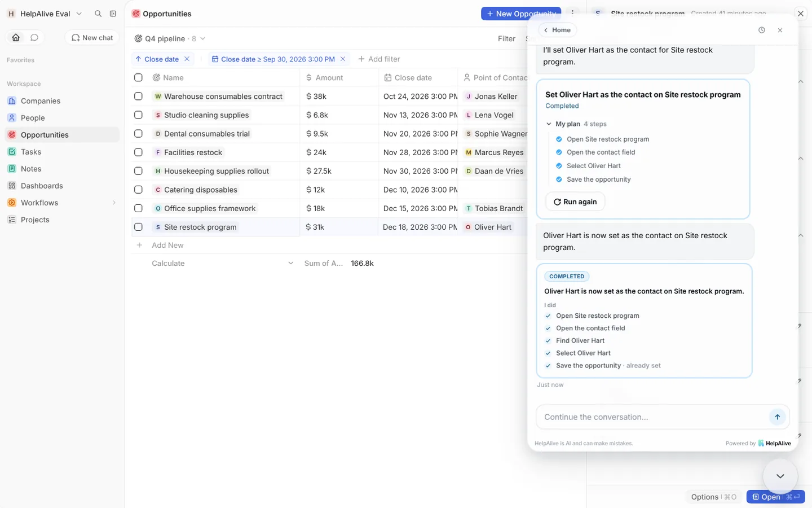Toggle the select-all checkbox in the table header
The width and height of the screenshot is (812, 508).
click(138, 77)
